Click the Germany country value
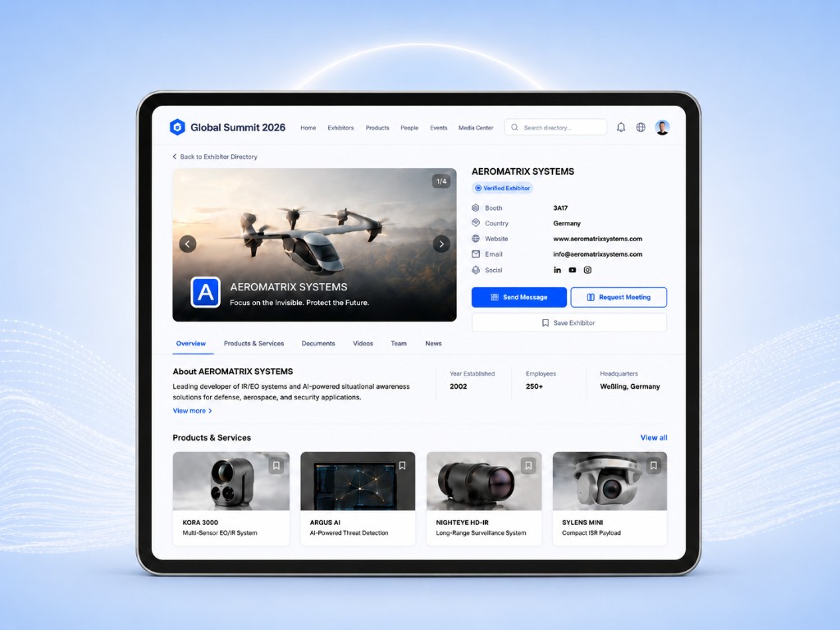The width and height of the screenshot is (840, 630). pyautogui.click(x=567, y=223)
